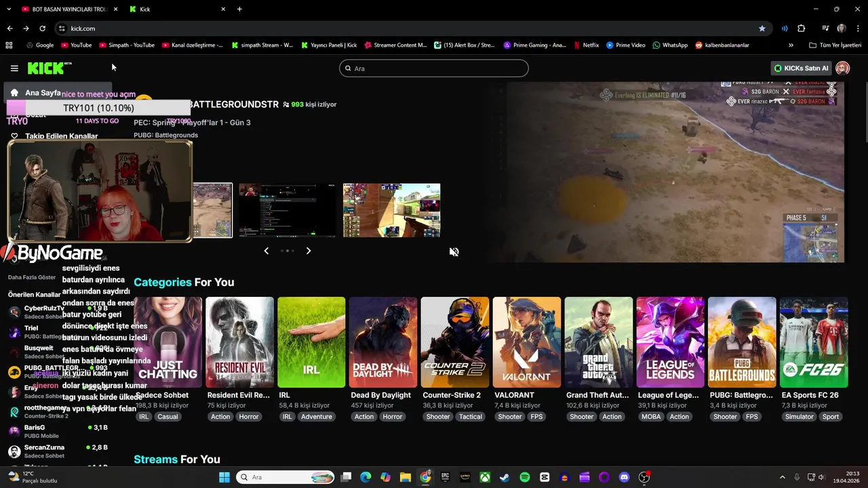Open the Counter-Strike 2 category card
868x488 pixels.
pos(455,342)
